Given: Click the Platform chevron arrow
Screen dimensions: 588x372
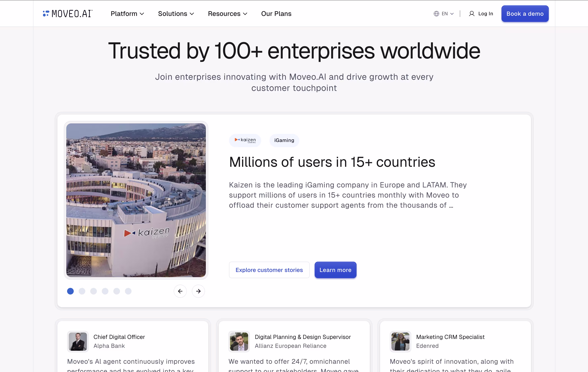Looking at the screenshot, I should [142, 14].
